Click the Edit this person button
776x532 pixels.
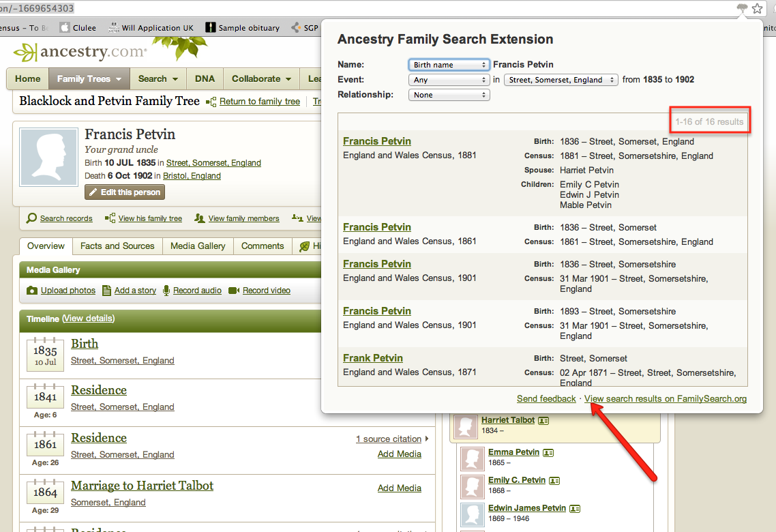point(125,192)
